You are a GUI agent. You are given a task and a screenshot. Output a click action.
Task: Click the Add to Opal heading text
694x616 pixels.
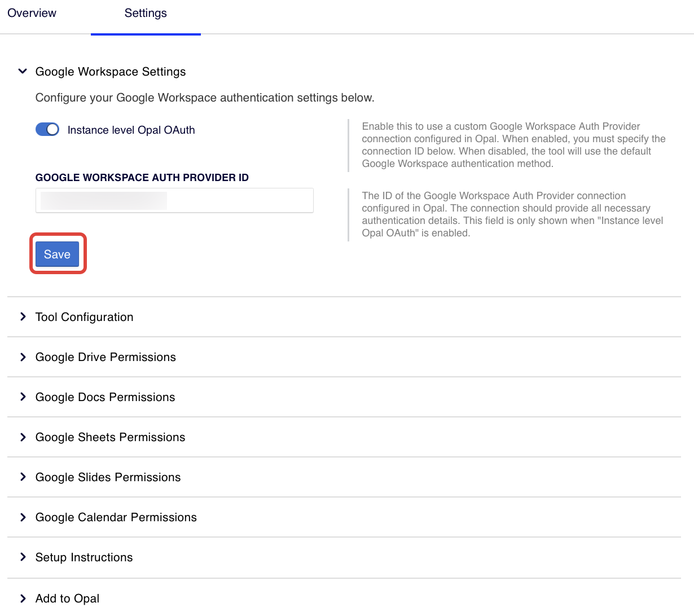[68, 599]
